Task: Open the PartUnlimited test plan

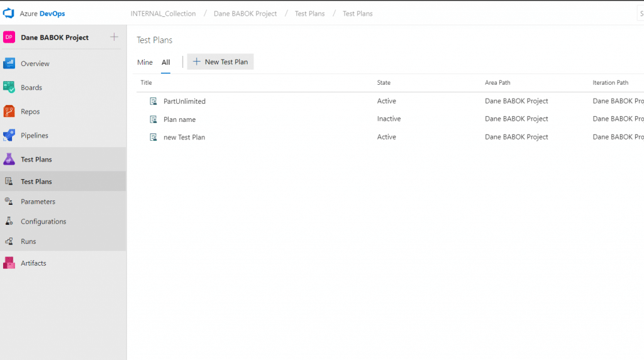Action: tap(184, 101)
